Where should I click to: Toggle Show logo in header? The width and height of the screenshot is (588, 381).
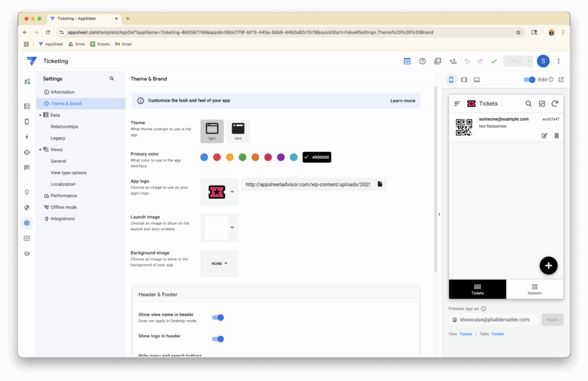click(x=218, y=339)
